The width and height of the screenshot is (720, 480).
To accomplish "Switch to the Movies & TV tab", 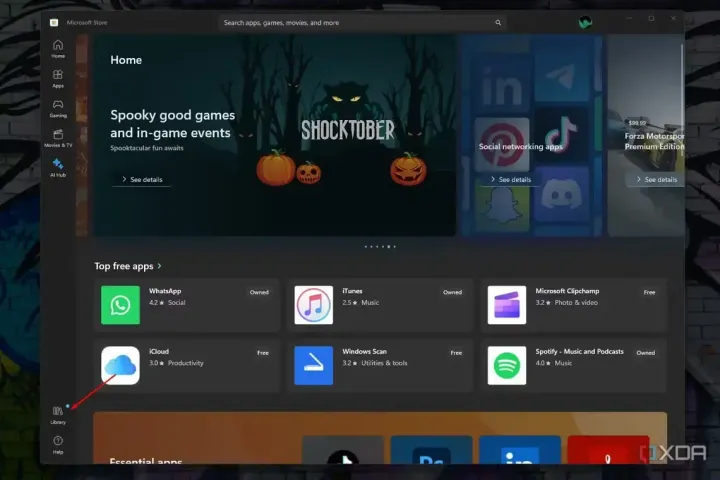I will (x=58, y=137).
